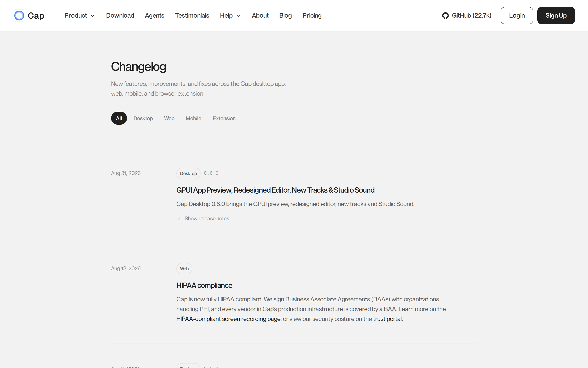
Task: Open the Download page
Action: point(120,16)
